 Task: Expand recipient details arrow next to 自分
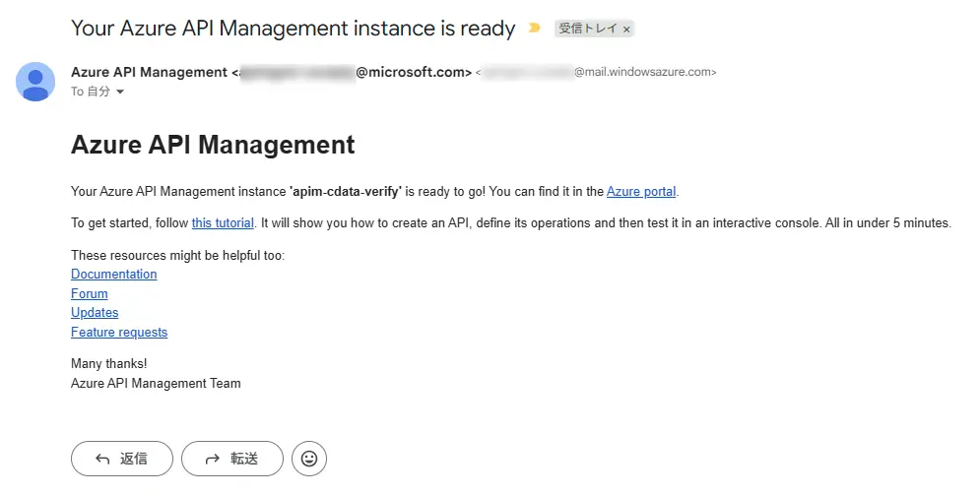coord(120,92)
